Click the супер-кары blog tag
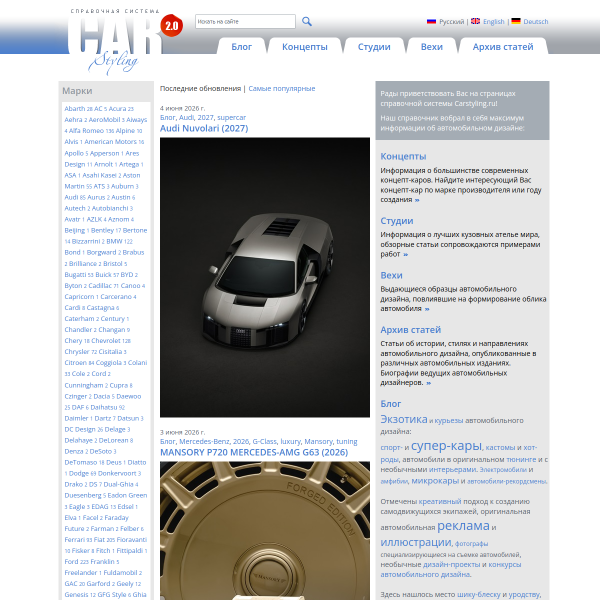 click(x=446, y=445)
